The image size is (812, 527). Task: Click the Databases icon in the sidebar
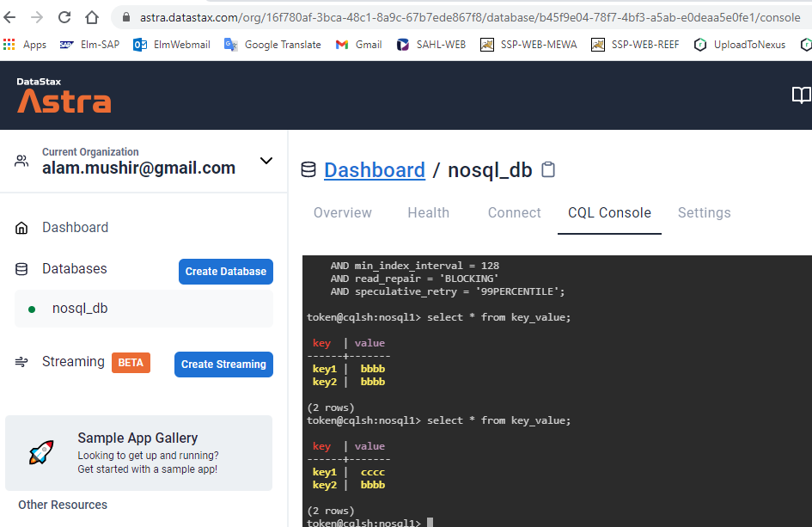click(21, 268)
